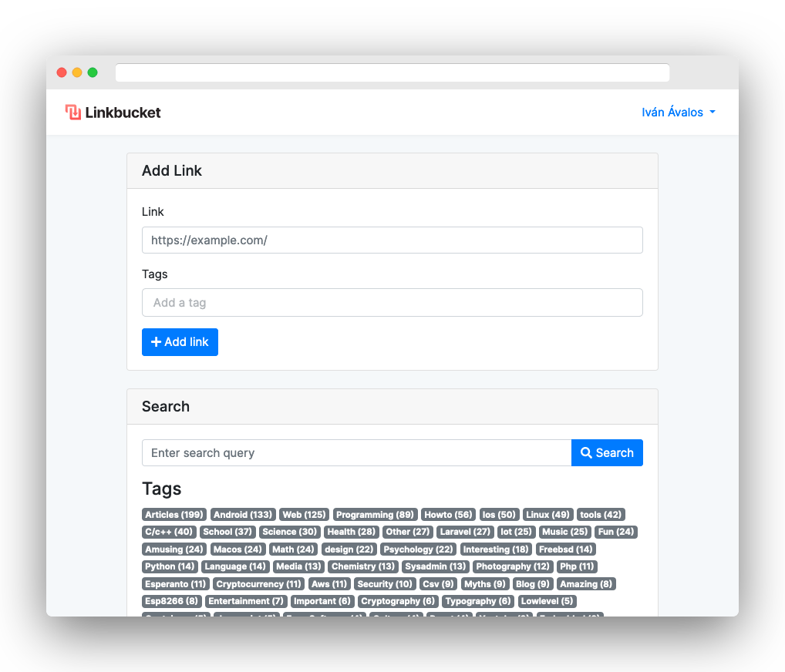
Task: Choose the Linux (49) tag
Action: pyautogui.click(x=547, y=514)
